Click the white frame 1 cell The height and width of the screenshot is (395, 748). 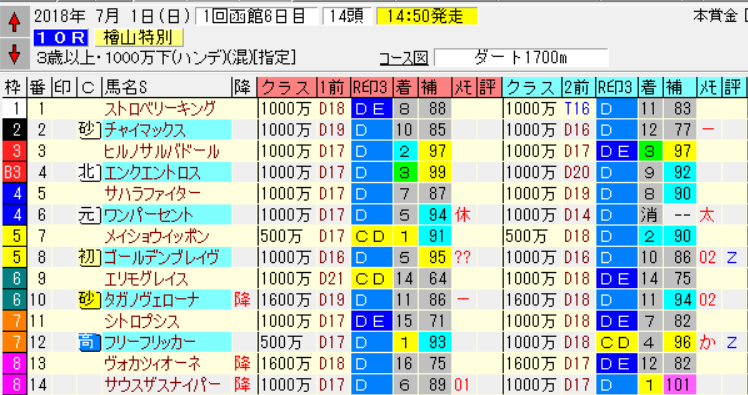[13, 109]
